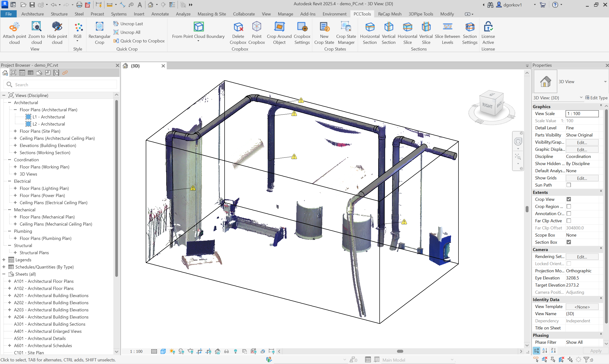This screenshot has width=609, height=364.
Task: Select the {3D} view tab
Action: [x=144, y=66]
